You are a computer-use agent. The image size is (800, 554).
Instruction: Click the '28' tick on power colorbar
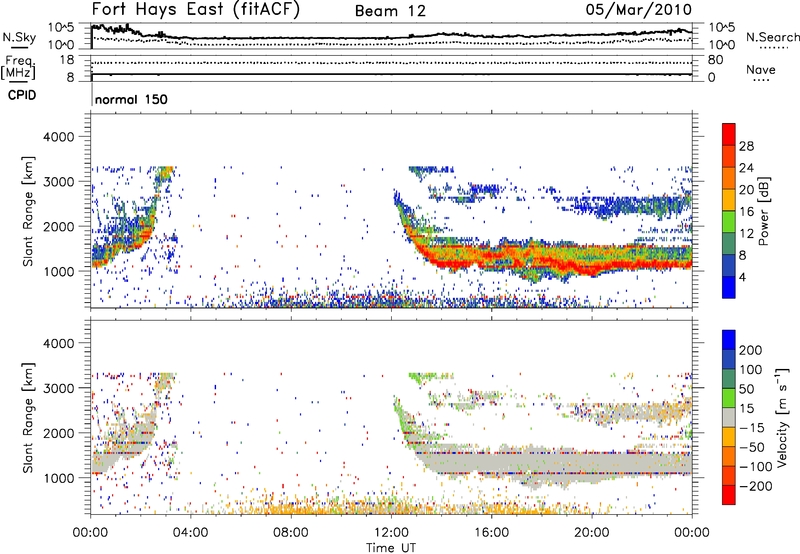click(x=746, y=146)
